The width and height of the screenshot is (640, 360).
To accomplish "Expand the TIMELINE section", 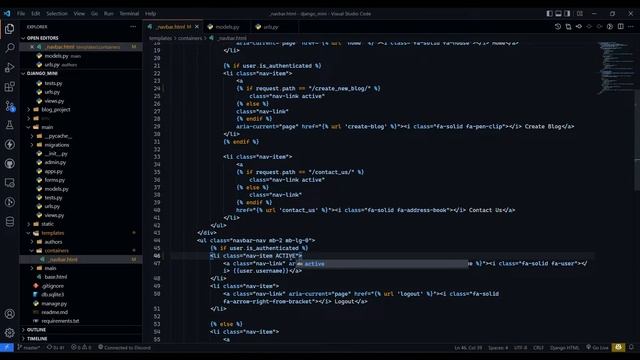I will 37,338.
